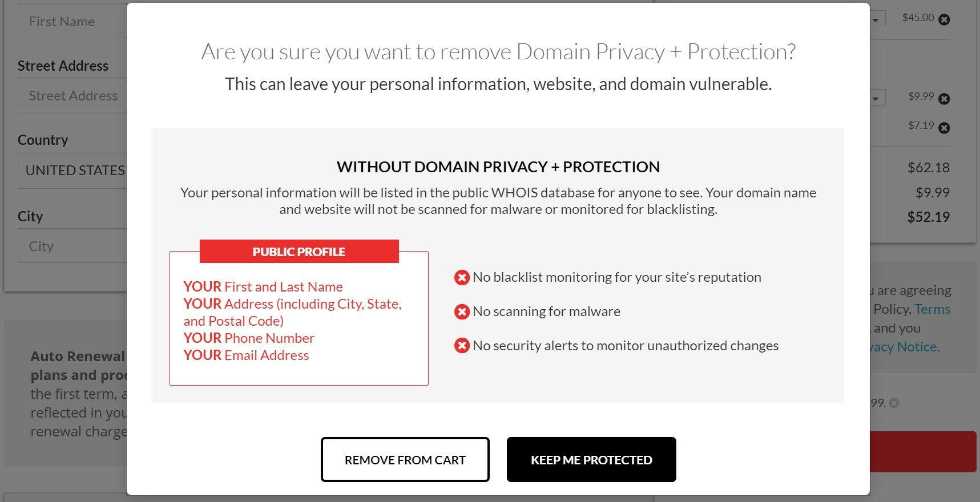The width and height of the screenshot is (980, 502).
Task: Remove the $45.00 cart item
Action: (x=945, y=19)
